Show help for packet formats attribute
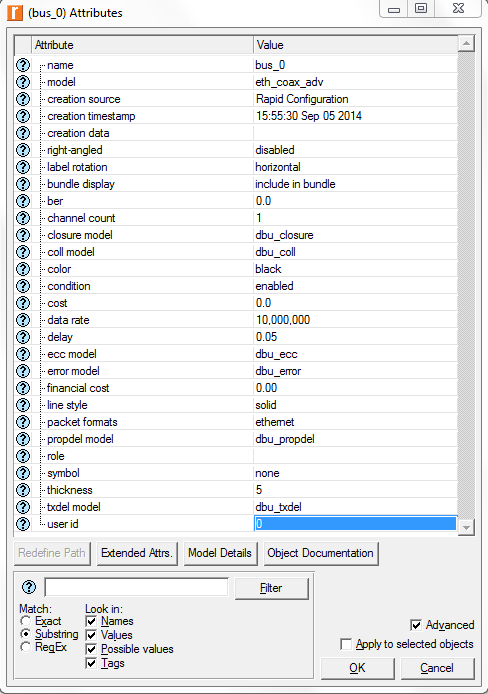488x694 pixels. click(x=23, y=422)
